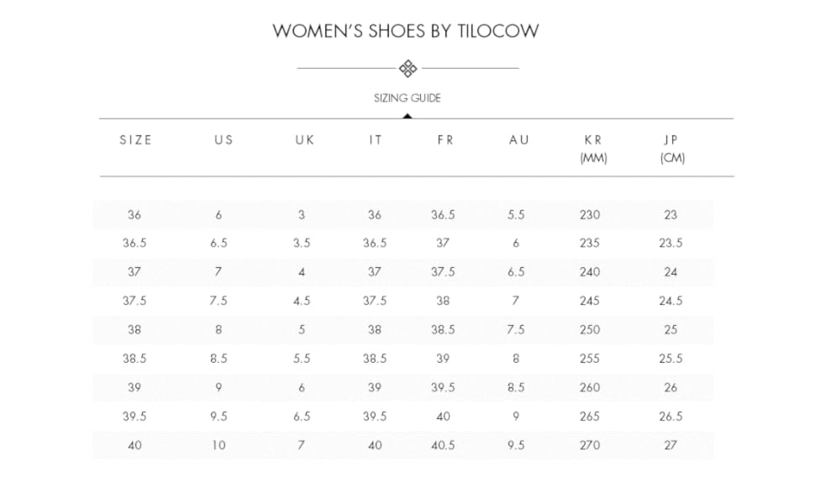The width and height of the screenshot is (815, 504).
Task: Click US size 8.5 cell
Action: coord(218,359)
